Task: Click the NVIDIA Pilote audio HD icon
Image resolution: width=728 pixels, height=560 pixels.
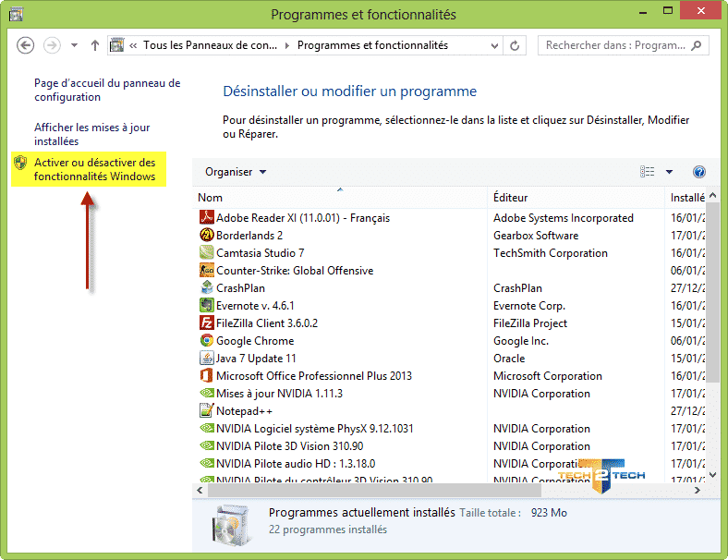Action: coord(207,463)
